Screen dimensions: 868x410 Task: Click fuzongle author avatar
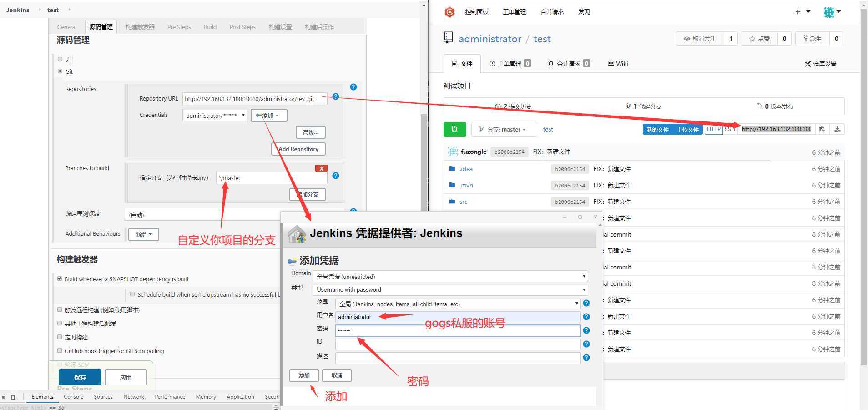453,152
